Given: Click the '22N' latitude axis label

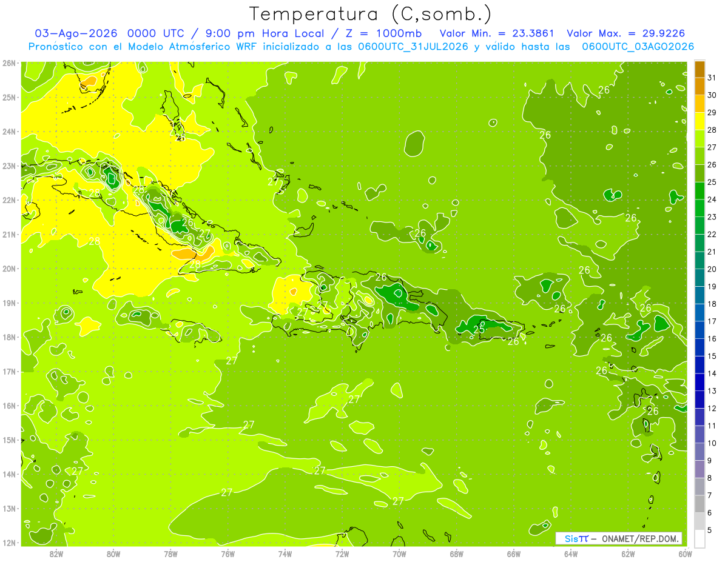Looking at the screenshot, I should coord(9,200).
